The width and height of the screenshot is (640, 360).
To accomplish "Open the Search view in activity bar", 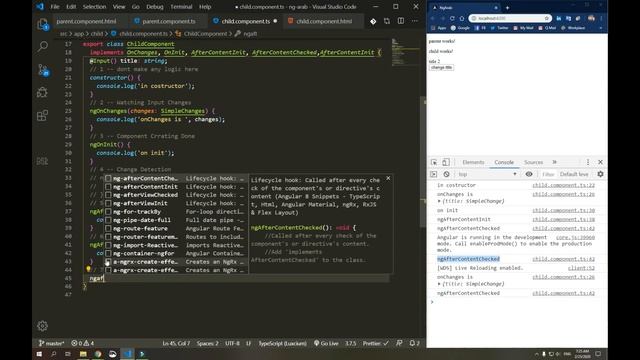I will pos(42,47).
